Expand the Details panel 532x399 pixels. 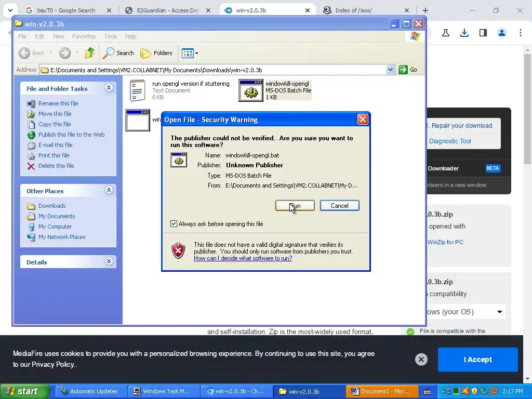coord(109,261)
